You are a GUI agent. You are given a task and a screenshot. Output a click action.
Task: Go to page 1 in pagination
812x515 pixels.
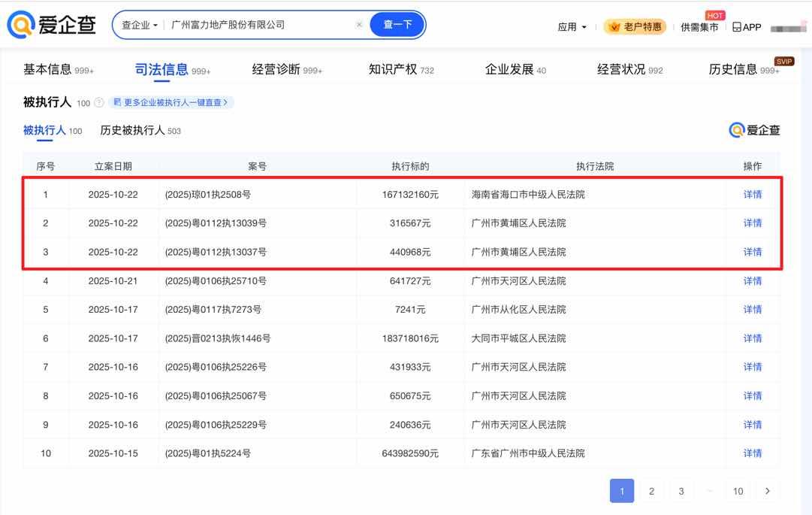click(x=622, y=491)
